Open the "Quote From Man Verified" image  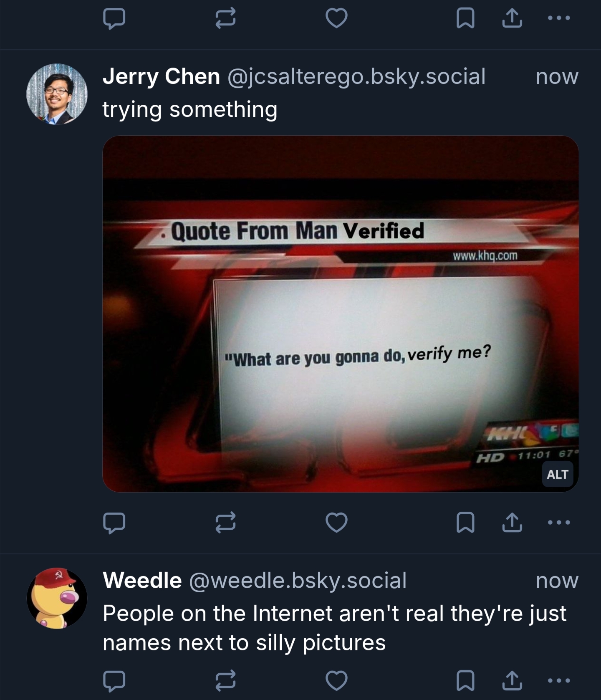coord(340,313)
